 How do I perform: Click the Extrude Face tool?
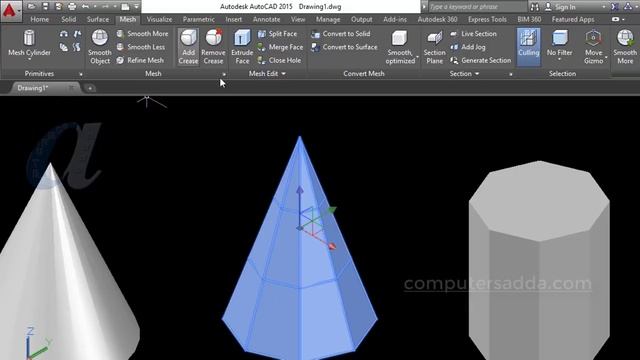242,47
